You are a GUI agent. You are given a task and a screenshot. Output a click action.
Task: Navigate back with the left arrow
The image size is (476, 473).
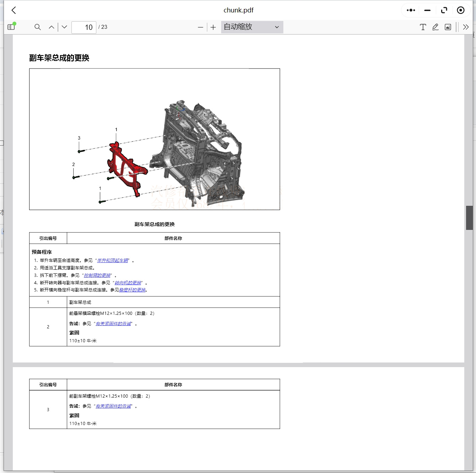tap(14, 10)
